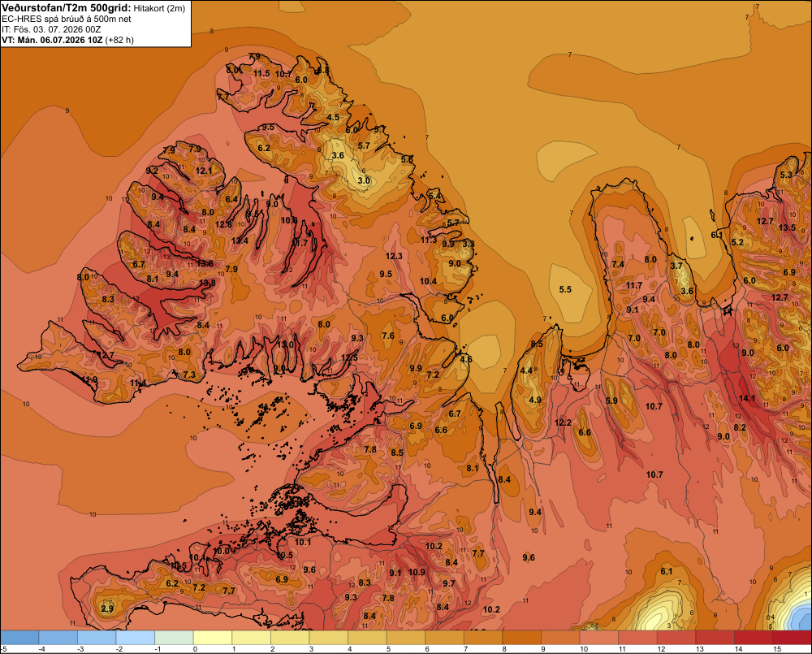Screen dimensions: 812x654
Task: Click legend swatch between -1 and 0
Action: 174,638
